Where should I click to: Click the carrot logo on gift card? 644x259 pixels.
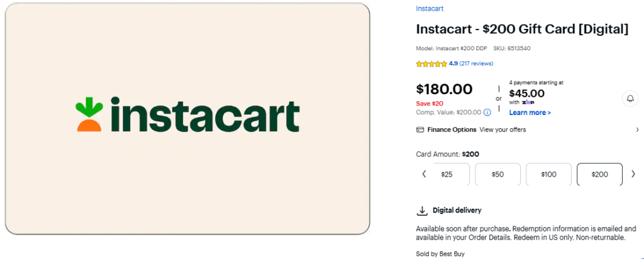click(x=89, y=114)
